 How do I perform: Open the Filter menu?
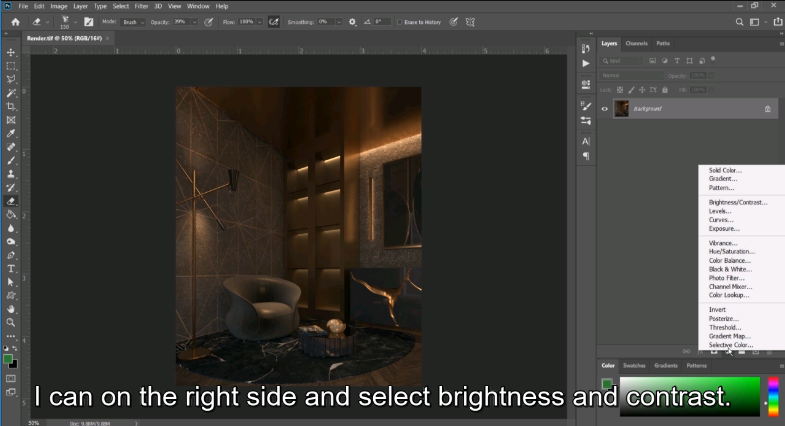pyautogui.click(x=141, y=7)
